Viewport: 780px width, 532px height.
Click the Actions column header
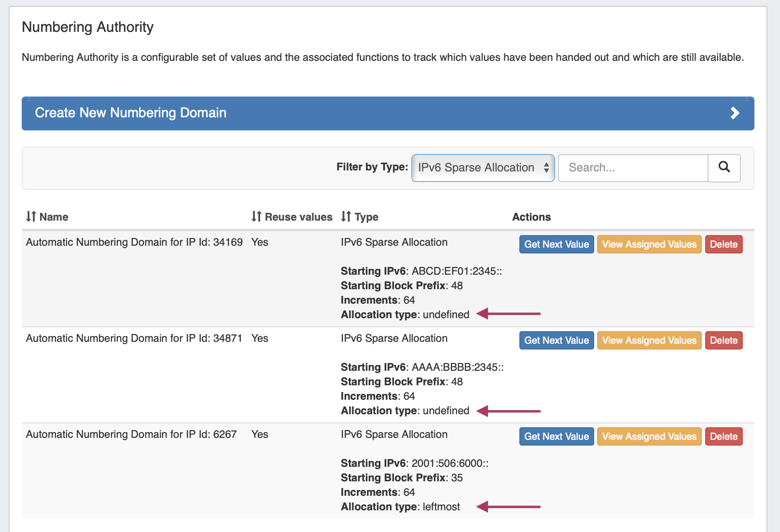click(531, 217)
